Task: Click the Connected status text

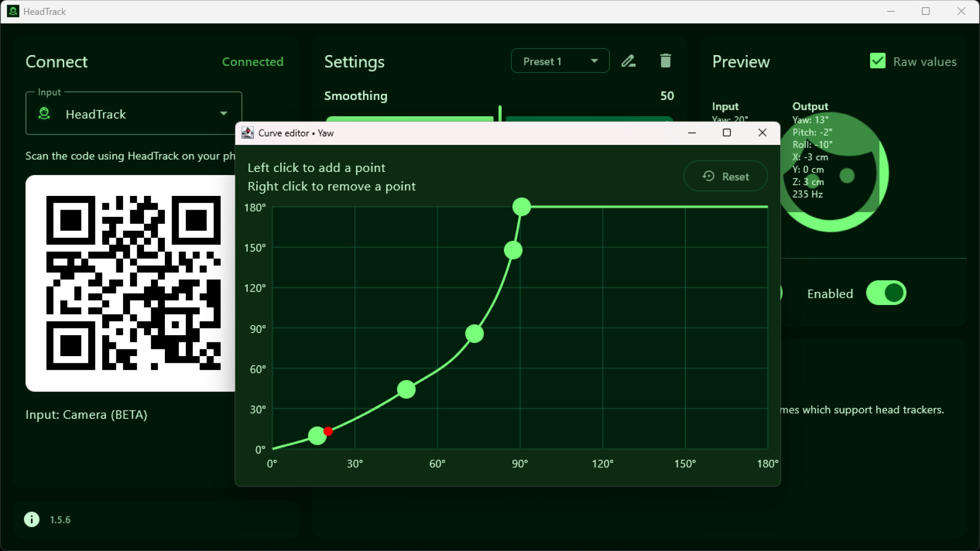Action: [253, 62]
